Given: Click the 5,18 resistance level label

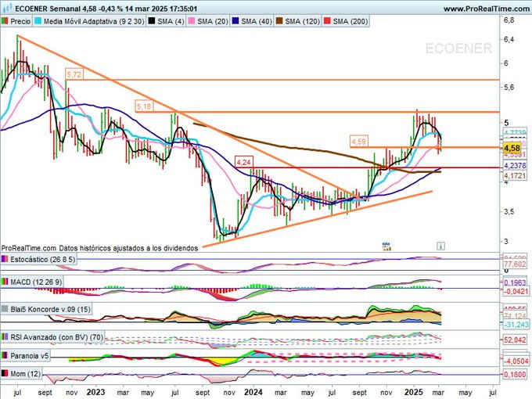Looking at the screenshot, I should pos(144,106).
